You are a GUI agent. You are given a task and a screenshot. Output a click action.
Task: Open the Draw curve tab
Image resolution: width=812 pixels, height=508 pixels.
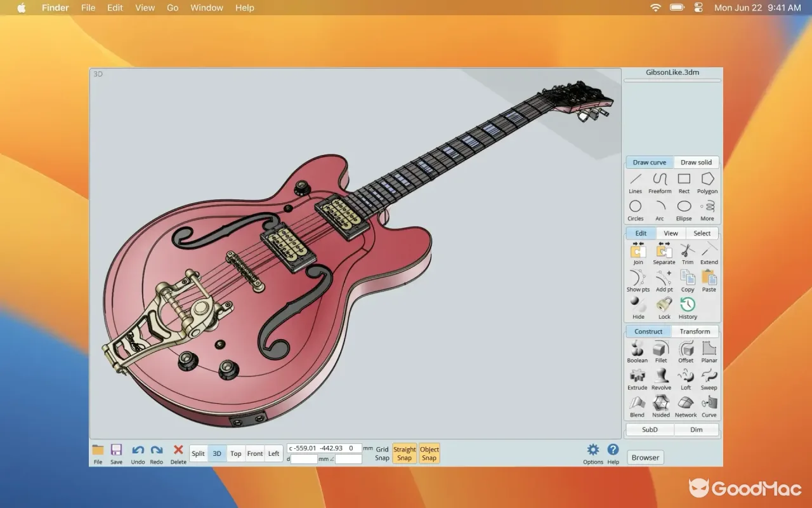[650, 162]
